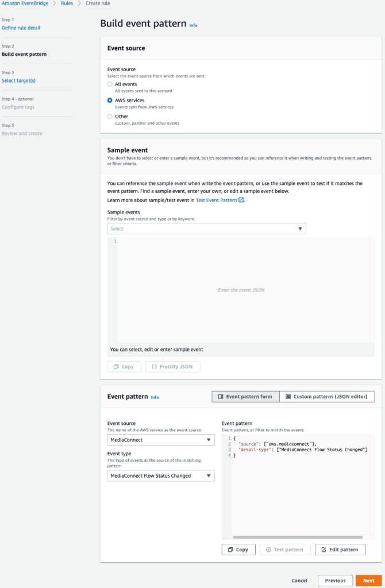Open the Rules breadcrumb link
Screen dimensions: 385x588
coord(67,3)
